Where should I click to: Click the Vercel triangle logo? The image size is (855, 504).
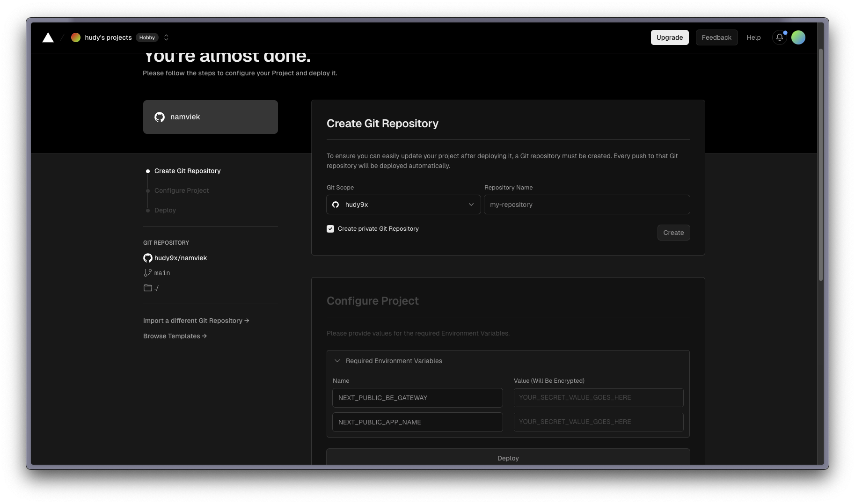48,37
